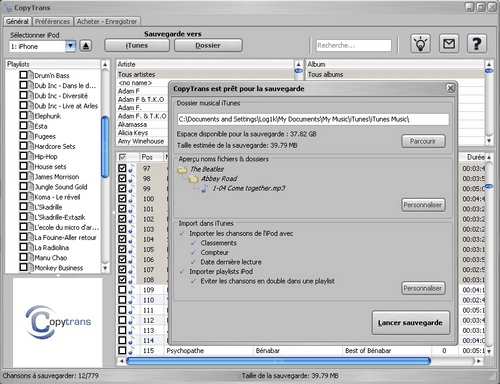This screenshot has width=500, height=384.
Task: Click the envelope mail icon
Action: [x=449, y=44]
